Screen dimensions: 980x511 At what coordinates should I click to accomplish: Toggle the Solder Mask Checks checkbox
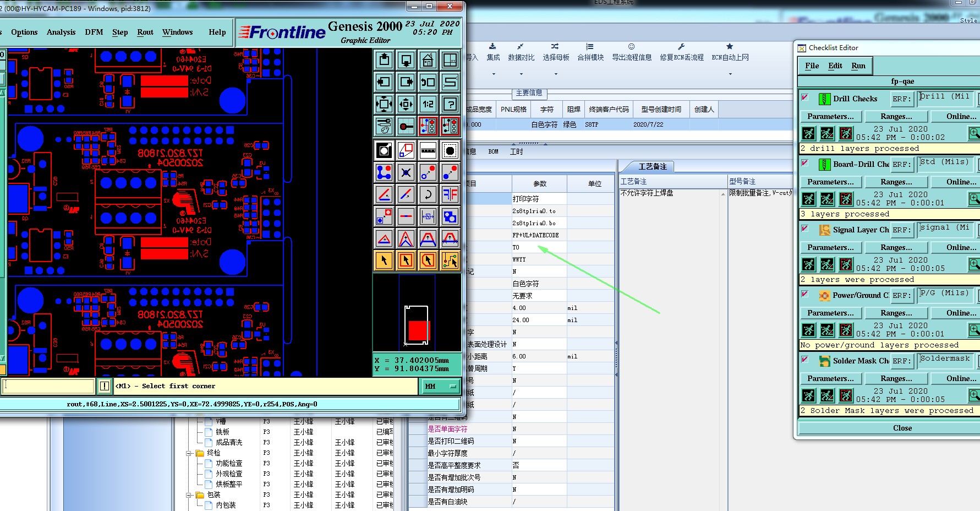(804, 360)
